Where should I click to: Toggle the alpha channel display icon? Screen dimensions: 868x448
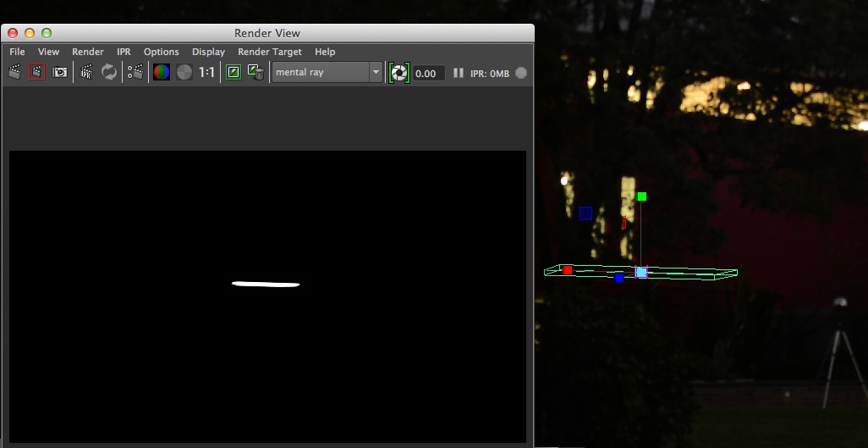tap(184, 73)
